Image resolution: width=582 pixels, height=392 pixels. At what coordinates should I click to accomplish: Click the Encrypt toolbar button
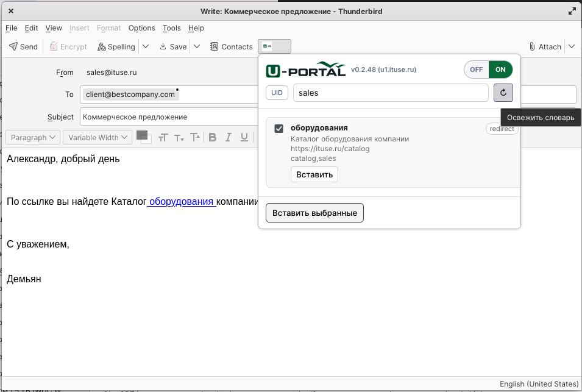pos(68,46)
